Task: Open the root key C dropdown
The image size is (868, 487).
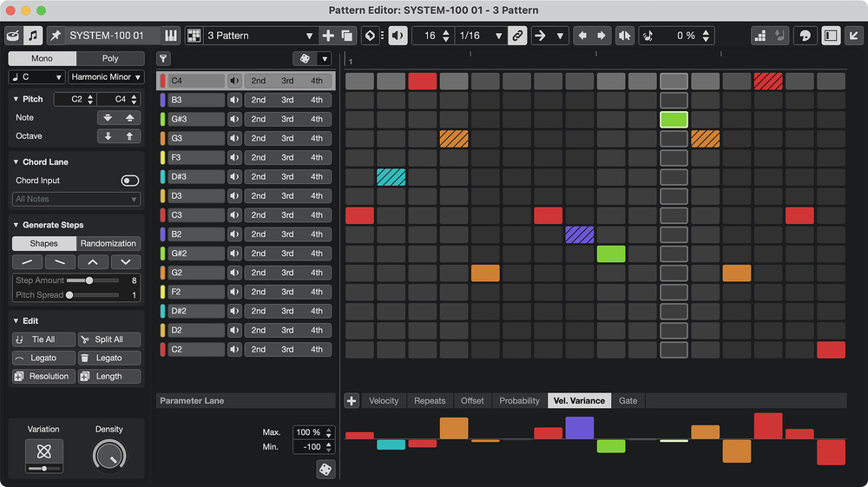Action: pyautogui.click(x=36, y=77)
